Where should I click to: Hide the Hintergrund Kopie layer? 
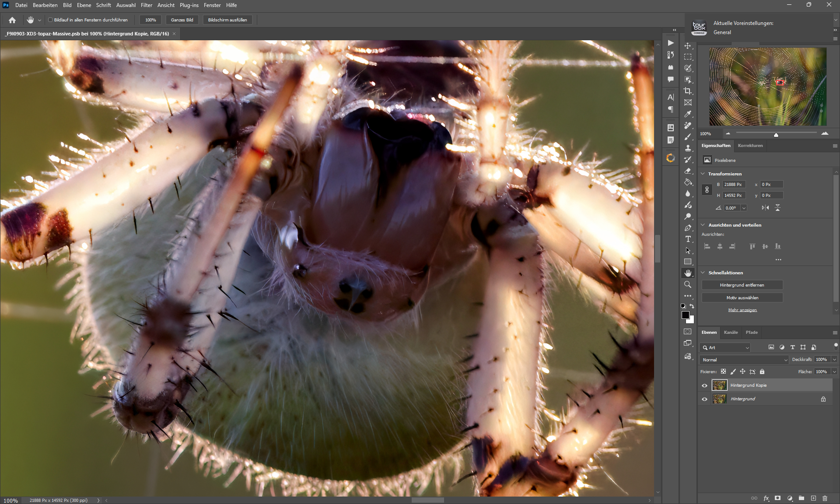pos(704,385)
